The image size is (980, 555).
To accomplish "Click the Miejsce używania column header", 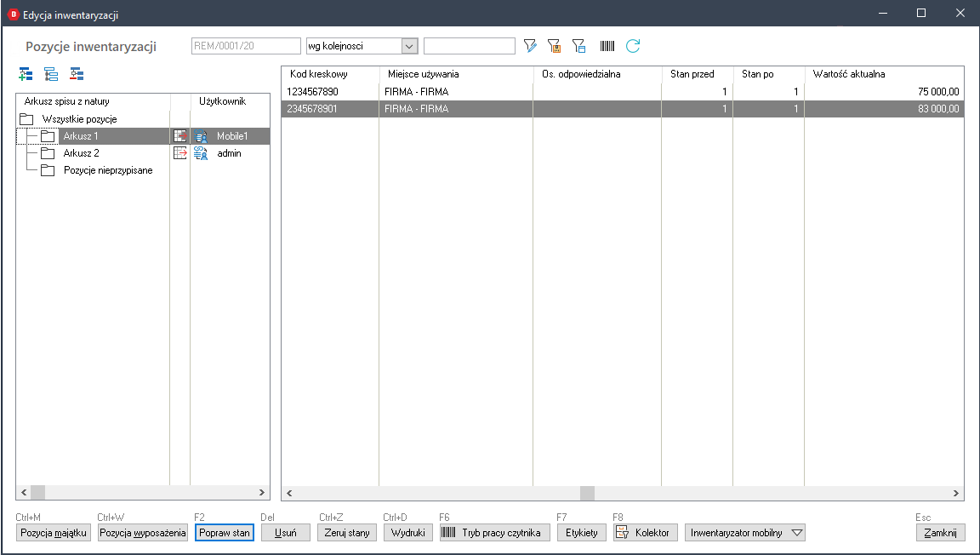I will coord(456,74).
